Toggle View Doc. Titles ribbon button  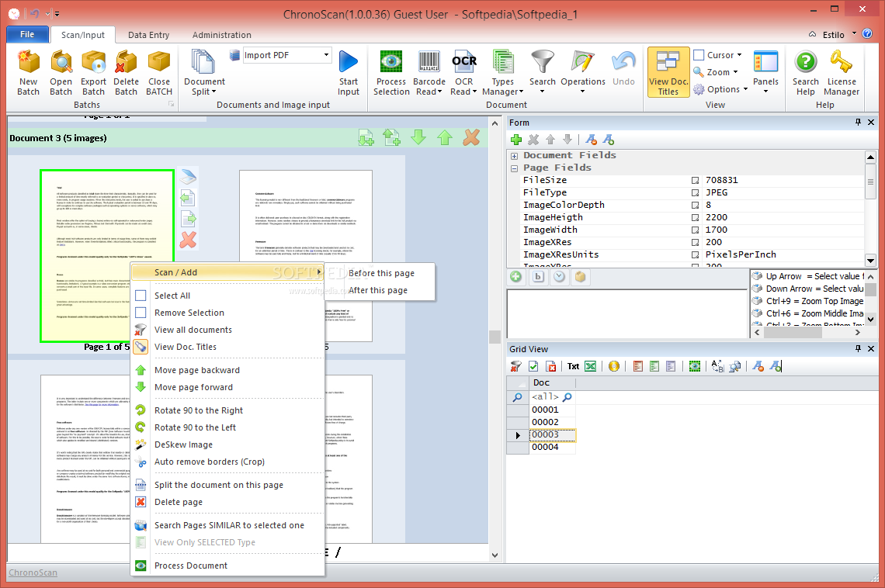point(668,72)
